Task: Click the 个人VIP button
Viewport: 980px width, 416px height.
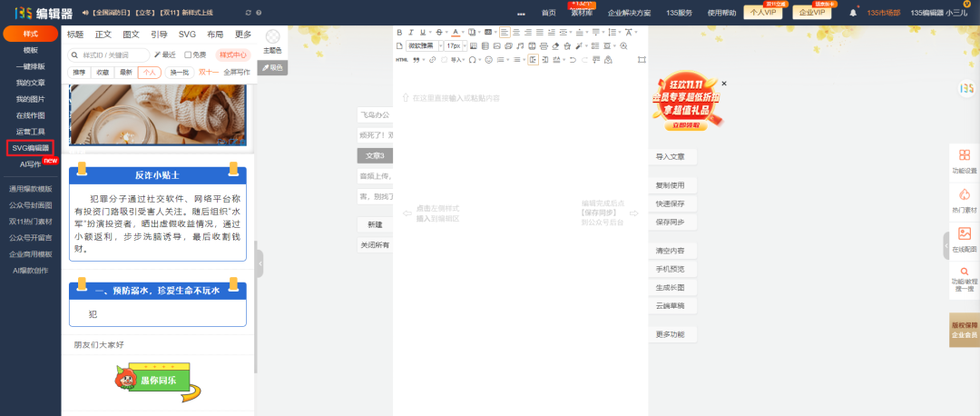Action: (x=762, y=13)
